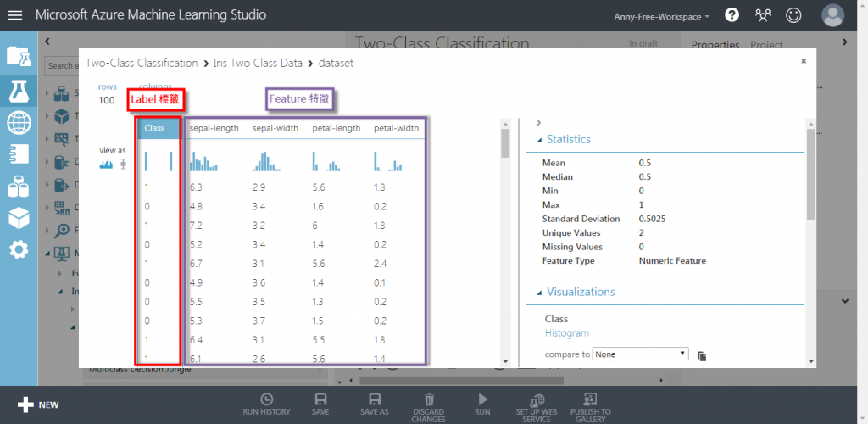Collapse the statistics pane chevron
This screenshot has height=424, width=868.
coord(538,122)
